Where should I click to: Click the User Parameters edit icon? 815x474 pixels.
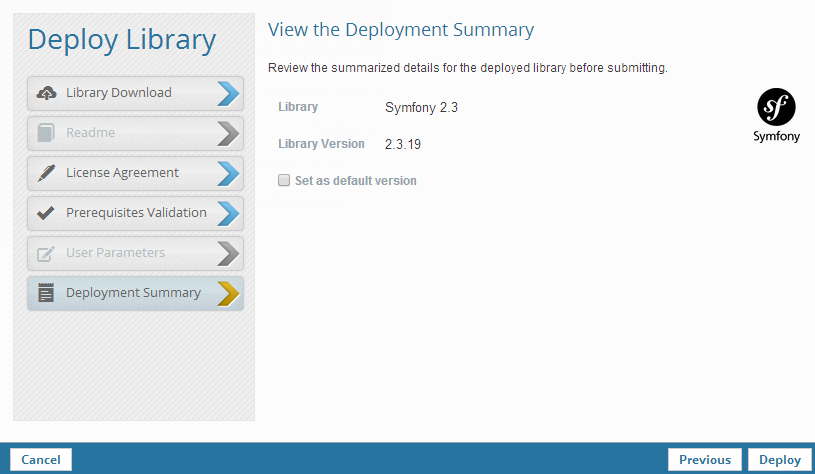pyautogui.click(x=46, y=253)
